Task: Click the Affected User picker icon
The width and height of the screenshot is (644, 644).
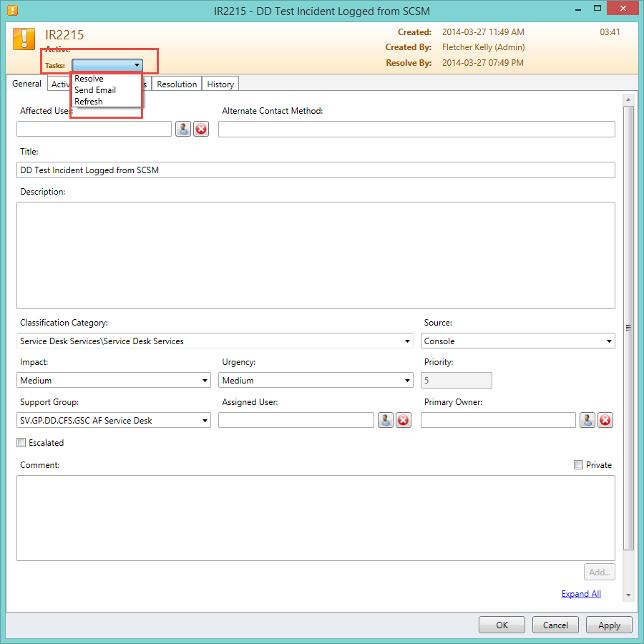Action: (x=183, y=129)
